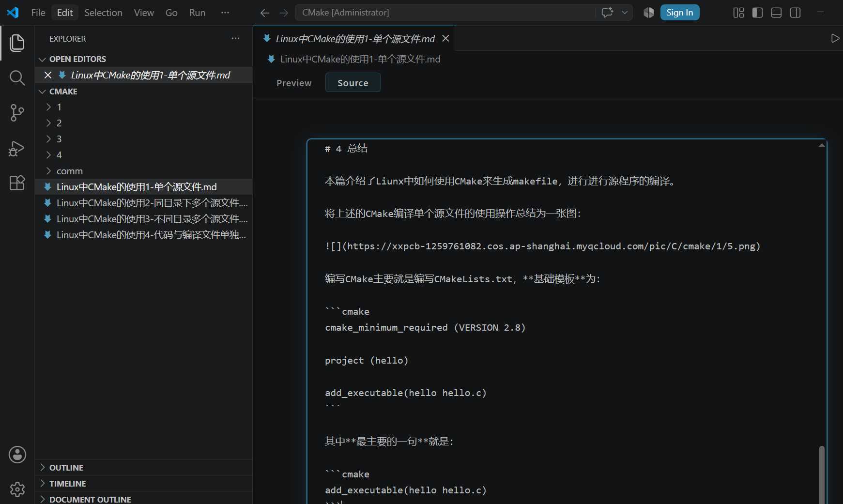
Task: Click the CMake [Administrator] command center search
Action: 445,13
